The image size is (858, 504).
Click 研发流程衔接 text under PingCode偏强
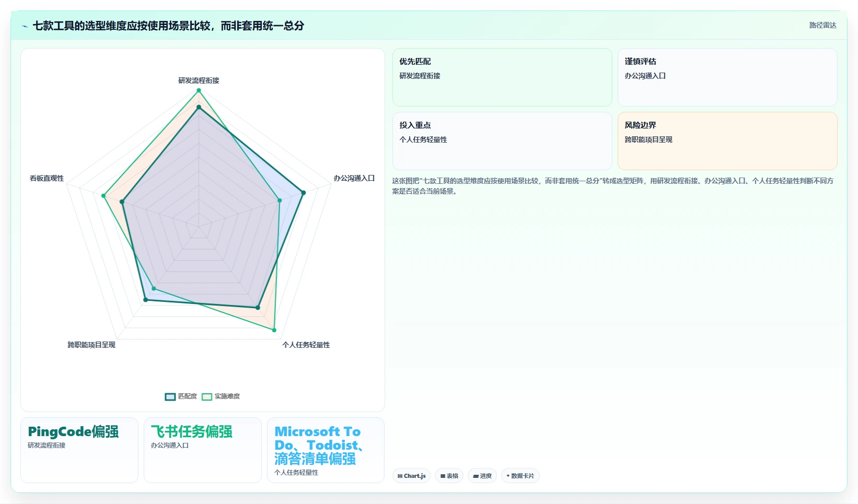pyautogui.click(x=47, y=446)
